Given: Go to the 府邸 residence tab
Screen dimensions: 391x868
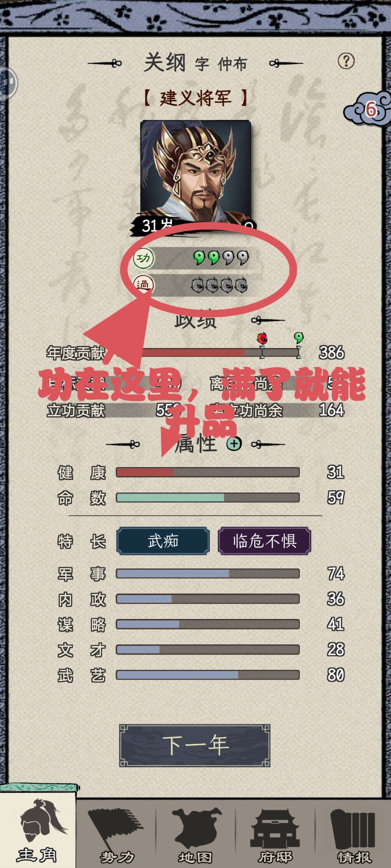Looking at the screenshot, I should [x=275, y=835].
